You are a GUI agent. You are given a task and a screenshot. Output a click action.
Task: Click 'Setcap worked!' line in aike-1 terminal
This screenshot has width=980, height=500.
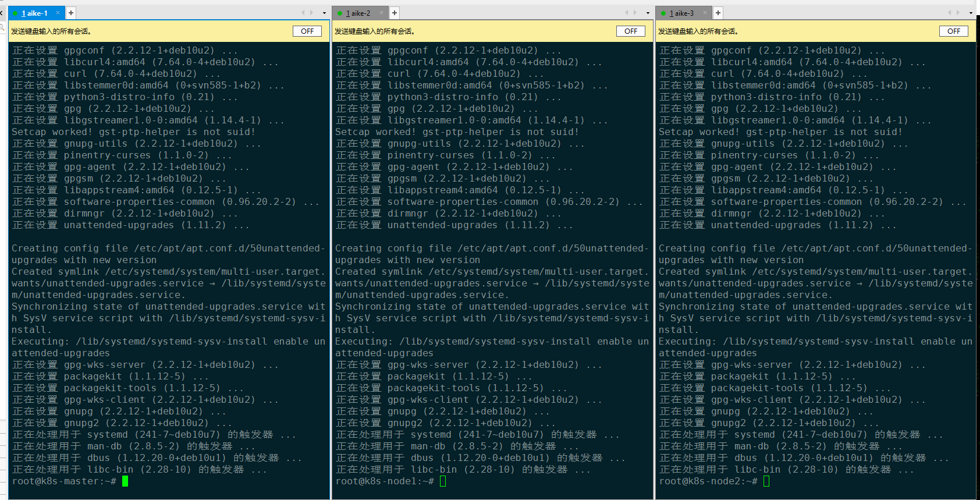(x=133, y=132)
